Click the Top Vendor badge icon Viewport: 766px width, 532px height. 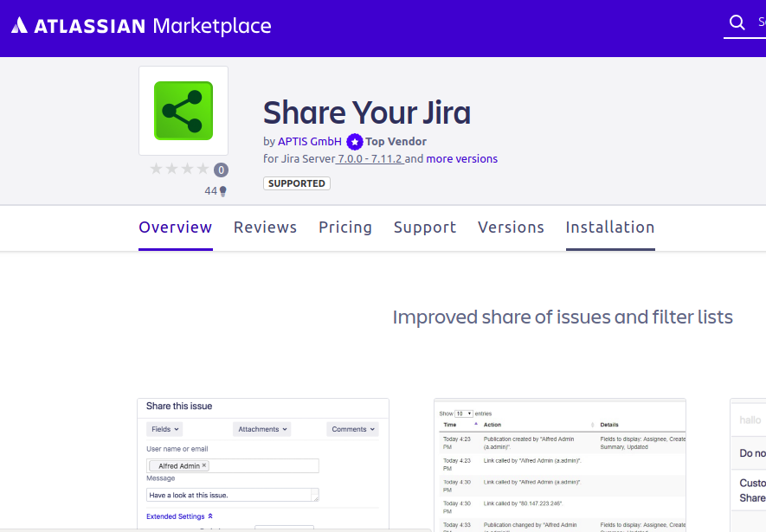tap(354, 142)
